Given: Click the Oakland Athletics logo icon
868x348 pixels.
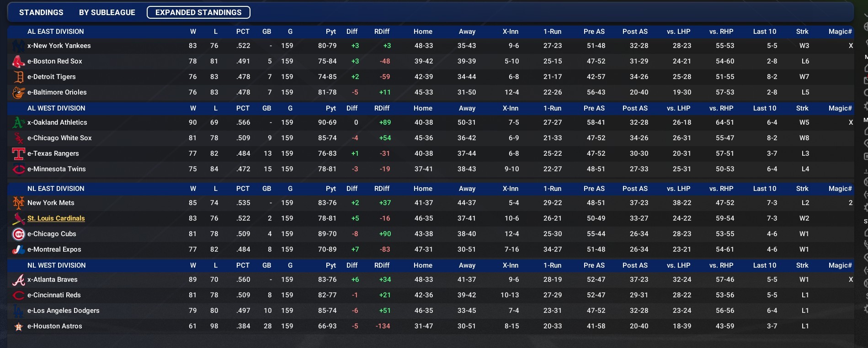Looking at the screenshot, I should pos(18,123).
